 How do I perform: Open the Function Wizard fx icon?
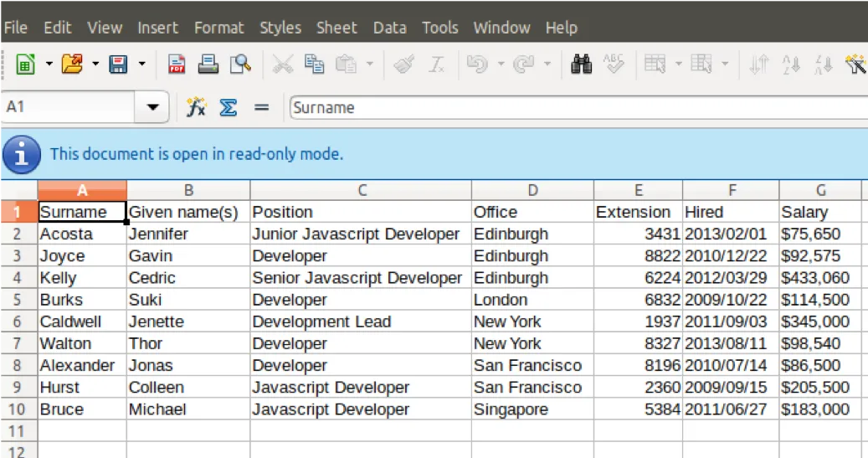[x=196, y=107]
